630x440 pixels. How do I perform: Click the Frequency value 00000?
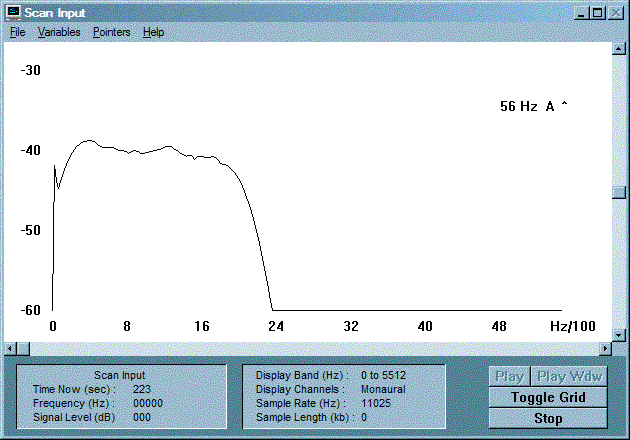(x=148, y=403)
